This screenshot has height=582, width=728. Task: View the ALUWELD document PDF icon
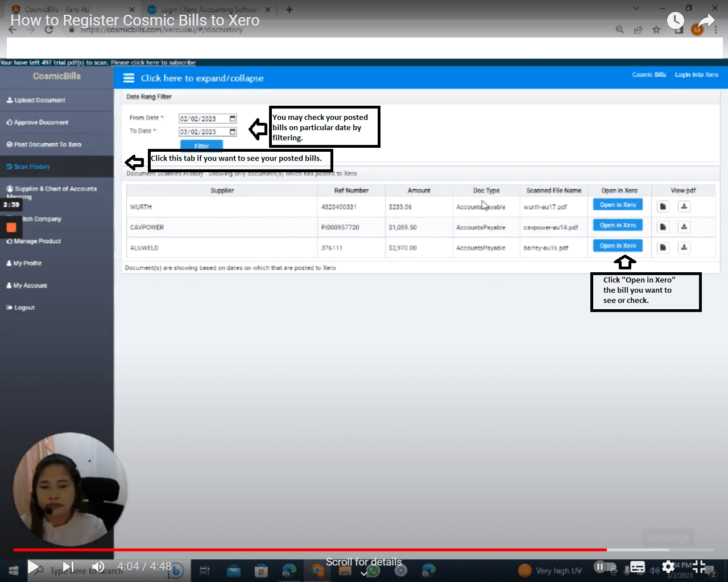pos(663,248)
